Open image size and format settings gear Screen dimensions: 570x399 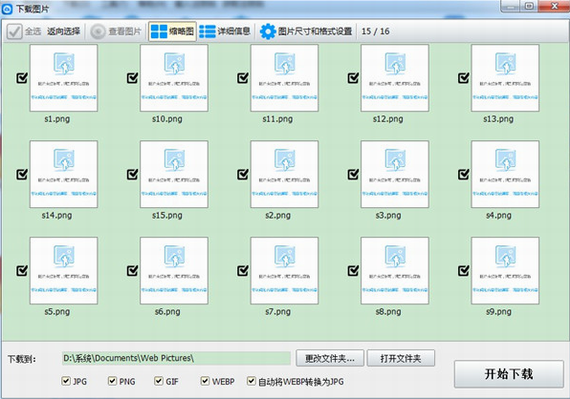[x=268, y=32]
